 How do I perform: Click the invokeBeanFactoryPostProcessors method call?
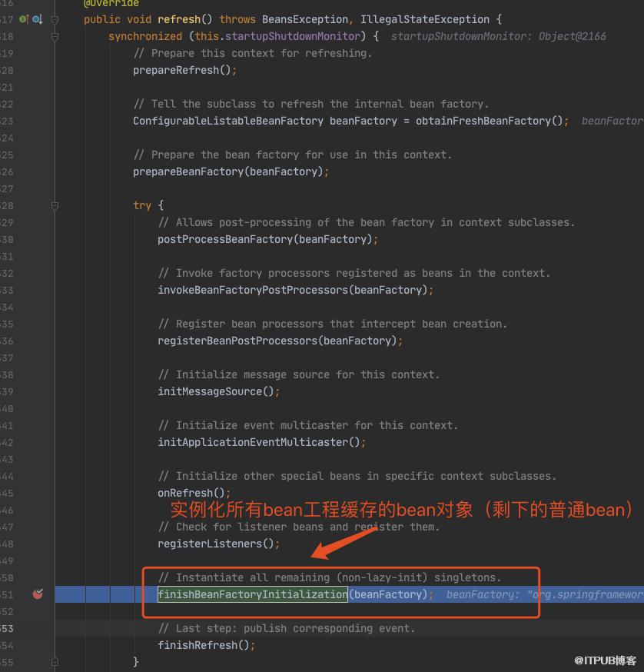pos(253,290)
